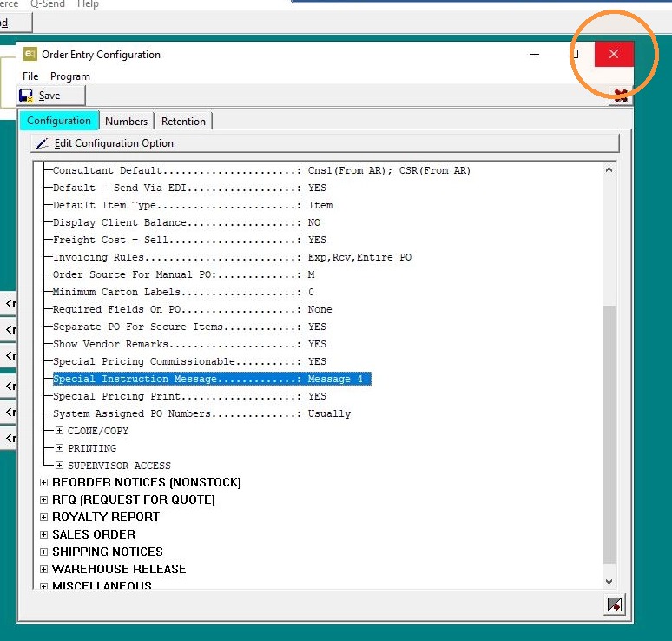This screenshot has width=672, height=641.
Task: Open the File menu
Action: [x=30, y=76]
